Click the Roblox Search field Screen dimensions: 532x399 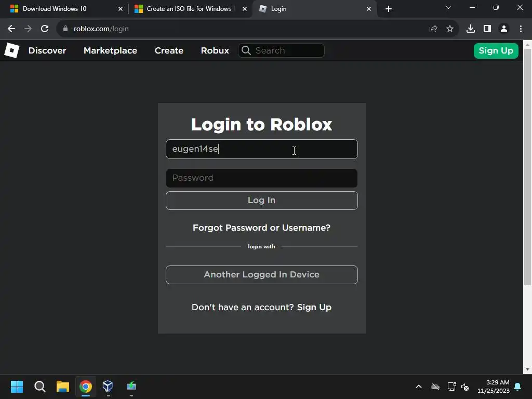[x=281, y=50]
